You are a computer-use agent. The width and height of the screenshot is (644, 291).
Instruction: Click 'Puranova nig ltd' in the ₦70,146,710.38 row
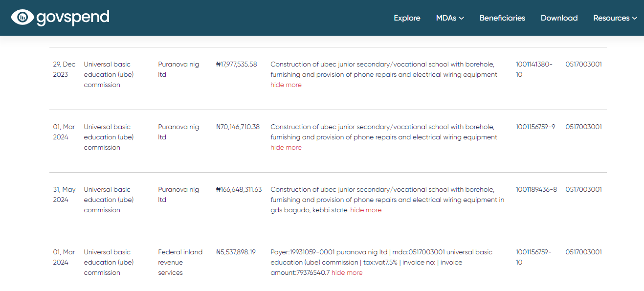[178, 132]
